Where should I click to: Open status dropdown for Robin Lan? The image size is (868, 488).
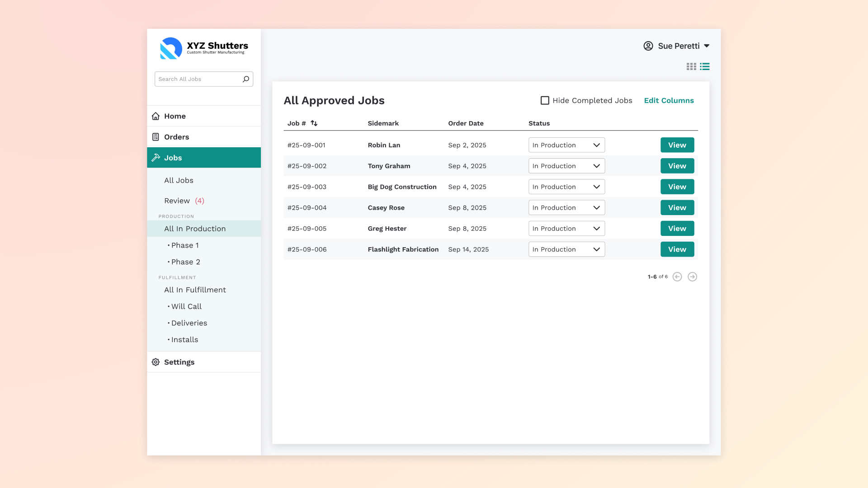(566, 145)
